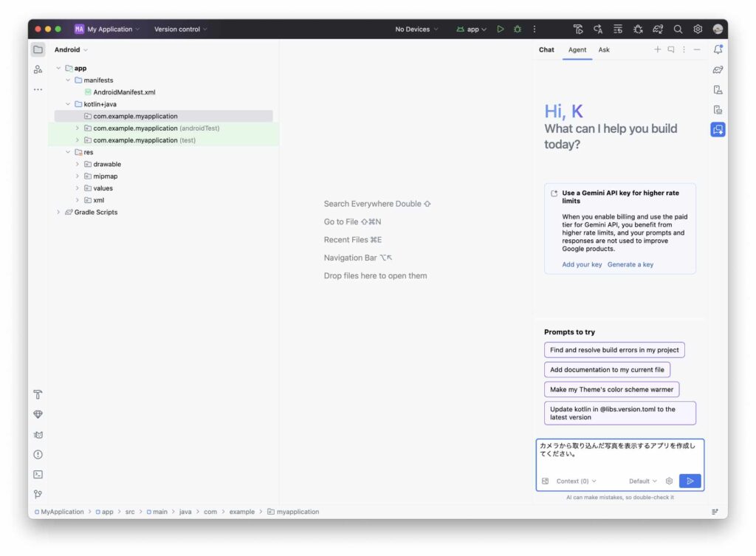
Task: Open the Terminal tool window
Action: click(x=38, y=475)
